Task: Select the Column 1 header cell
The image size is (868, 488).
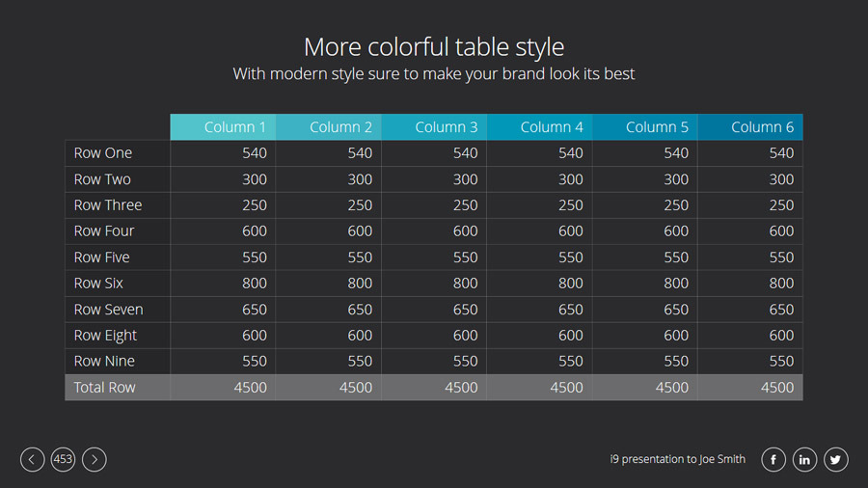Action: tap(223, 127)
